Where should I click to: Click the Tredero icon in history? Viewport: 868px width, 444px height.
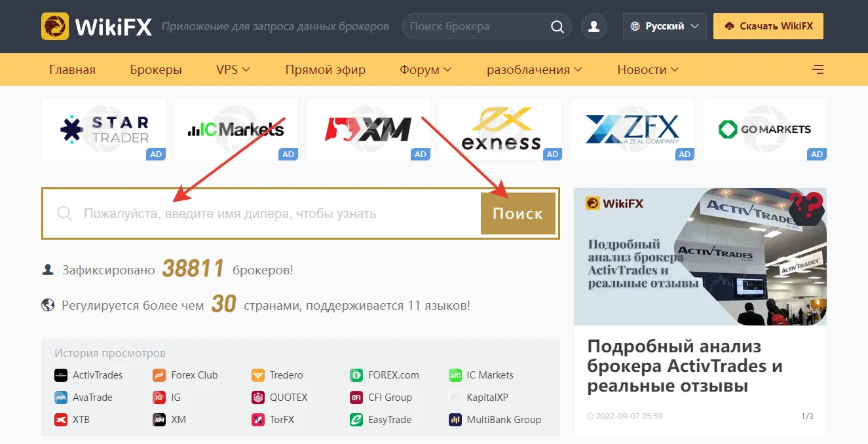[258, 375]
